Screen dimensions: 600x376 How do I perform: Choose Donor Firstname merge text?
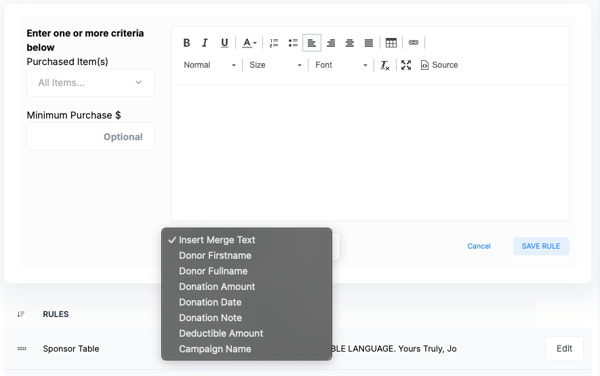tap(215, 256)
